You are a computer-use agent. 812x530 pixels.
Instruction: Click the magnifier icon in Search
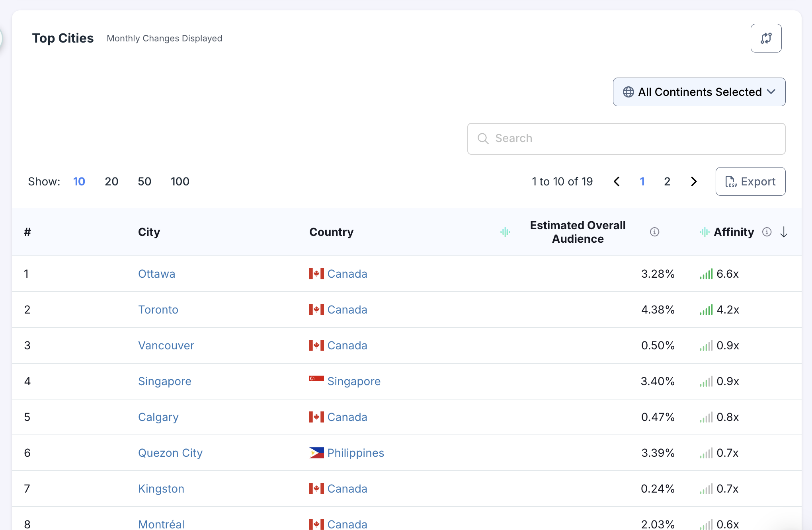(x=483, y=138)
